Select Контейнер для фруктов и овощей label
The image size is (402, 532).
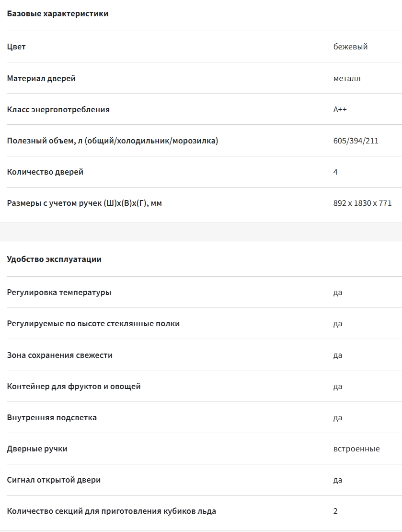coord(74,387)
